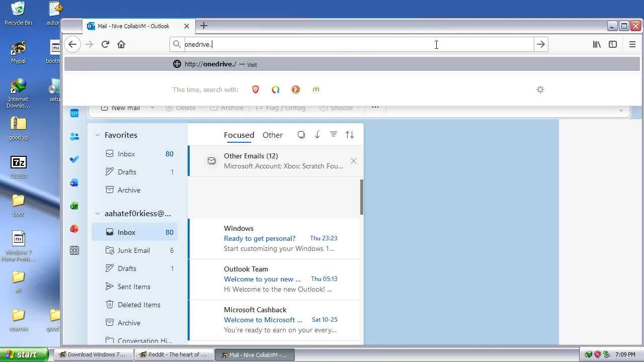Switch to the Reddit taskbar window
644x362 pixels.
[175, 354]
